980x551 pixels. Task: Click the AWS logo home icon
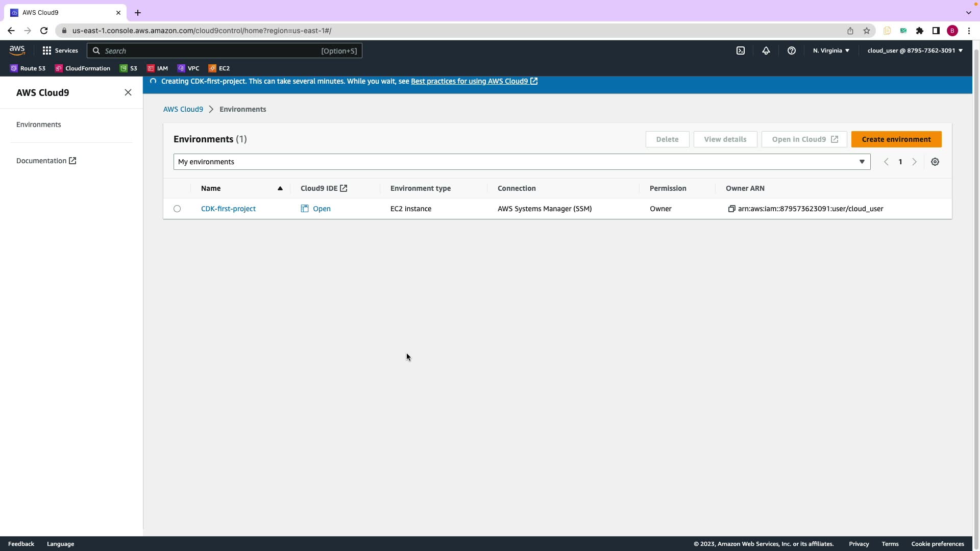click(x=17, y=51)
